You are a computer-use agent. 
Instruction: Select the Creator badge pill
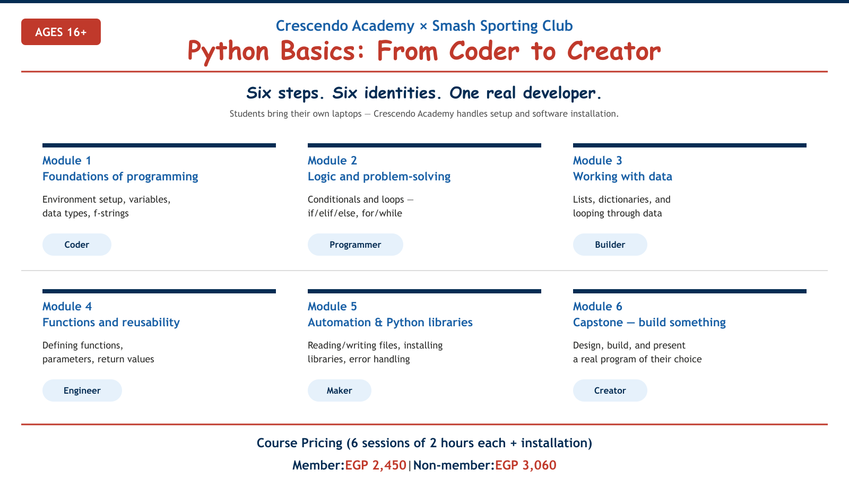pos(610,390)
